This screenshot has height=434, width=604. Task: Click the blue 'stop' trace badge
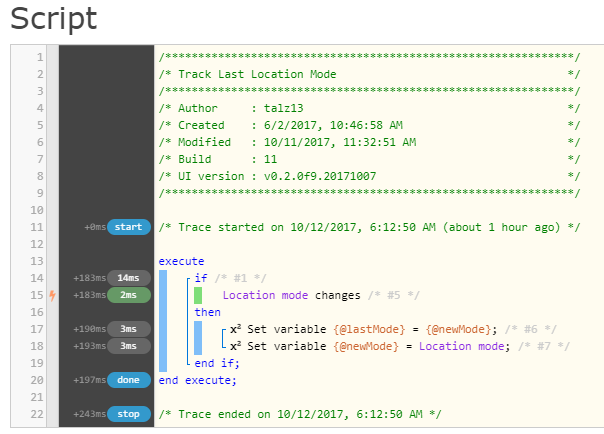(x=129, y=414)
